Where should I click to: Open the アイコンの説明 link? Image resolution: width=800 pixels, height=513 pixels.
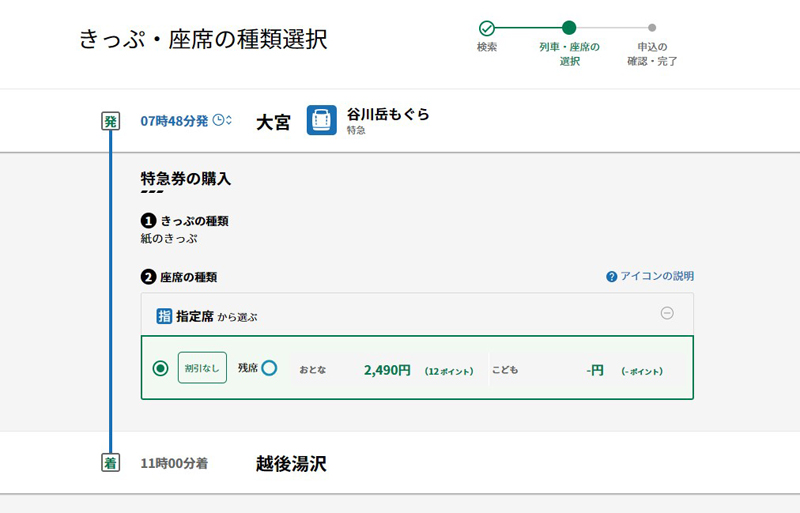pos(657,276)
